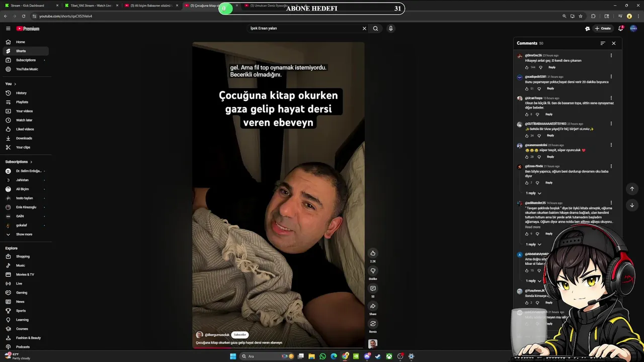
Task: Reload the page in the browser
Action: [x=23, y=16]
